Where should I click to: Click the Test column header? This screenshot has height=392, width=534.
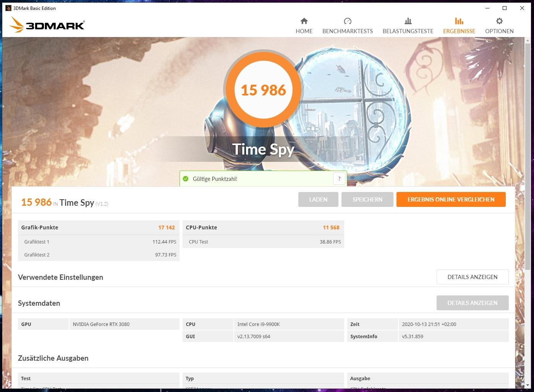(x=26, y=378)
